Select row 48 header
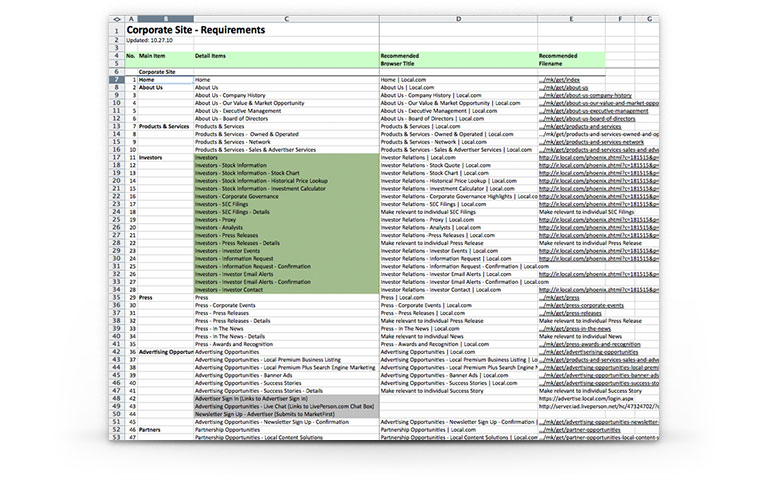Screen dimensions: 768x480 (x=117, y=399)
